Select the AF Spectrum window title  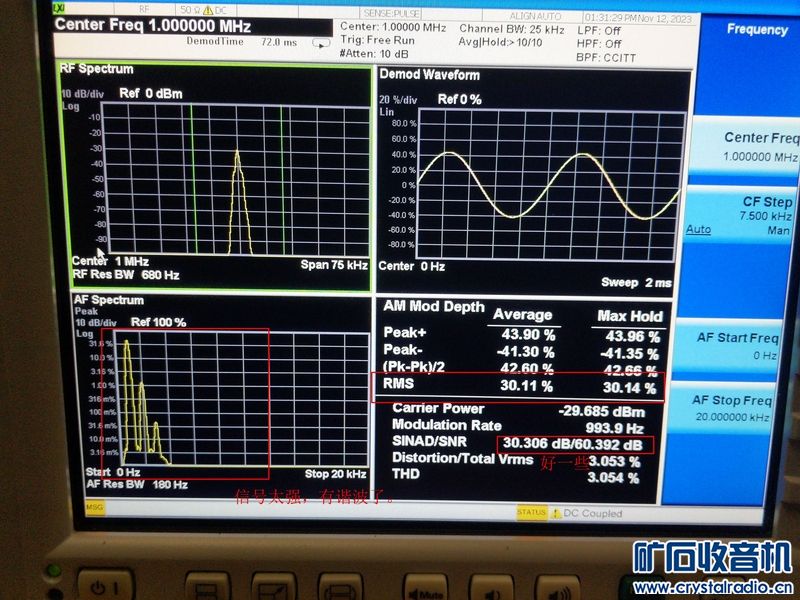[109, 300]
